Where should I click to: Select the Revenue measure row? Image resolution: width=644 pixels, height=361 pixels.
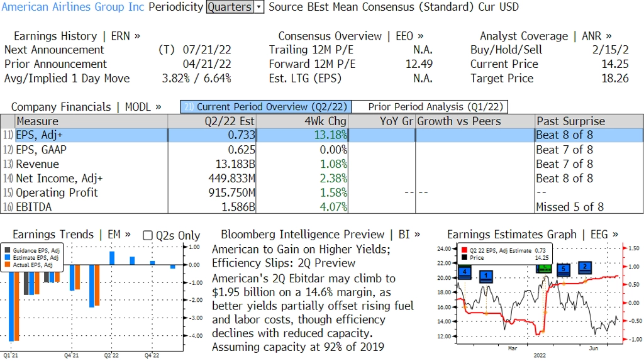321,164
